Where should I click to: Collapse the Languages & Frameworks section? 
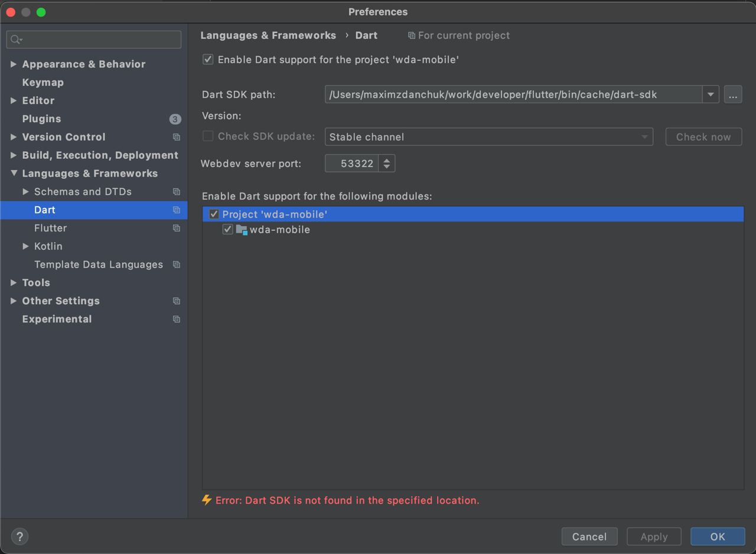[14, 174]
